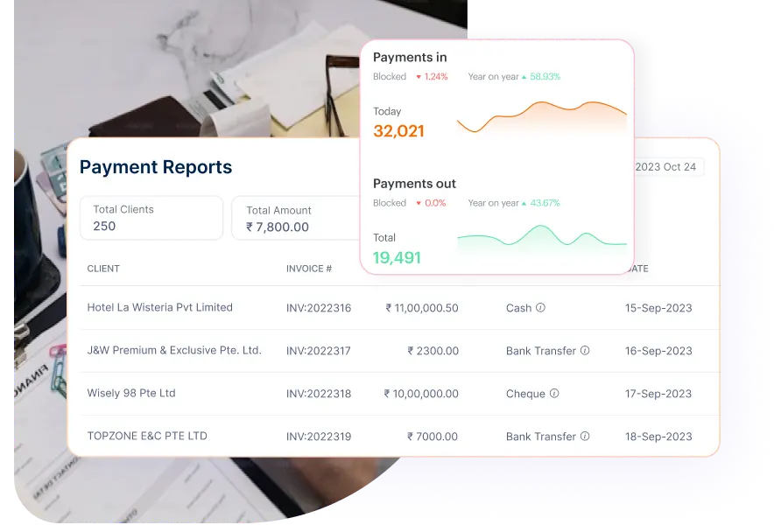Screen dimensions: 774x532
Task: Click the red down arrow near 1.24%
Action: point(419,77)
